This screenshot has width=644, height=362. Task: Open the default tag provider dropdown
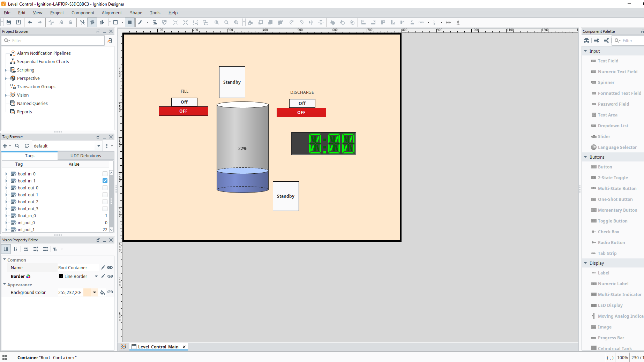pos(98,146)
